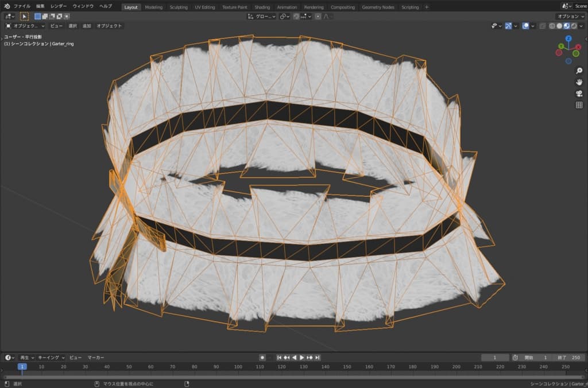Select the pan view hand icon

point(579,82)
